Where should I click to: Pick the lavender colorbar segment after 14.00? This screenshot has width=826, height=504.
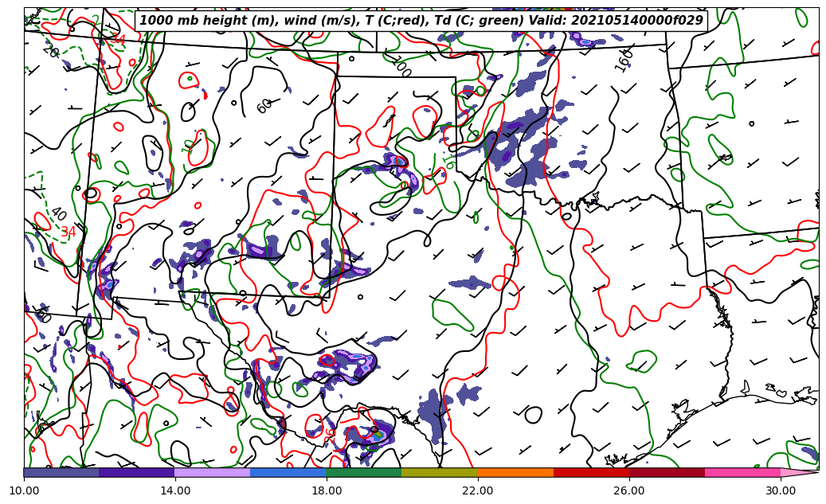pyautogui.click(x=212, y=472)
